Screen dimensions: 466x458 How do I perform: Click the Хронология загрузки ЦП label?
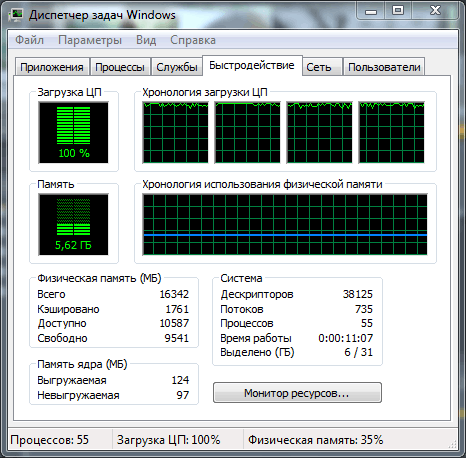coord(205,92)
